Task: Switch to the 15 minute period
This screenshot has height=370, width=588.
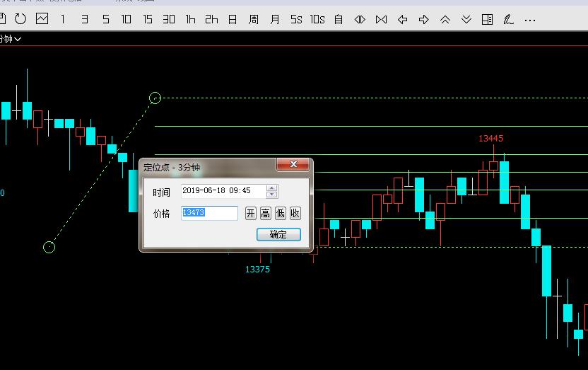Action: [x=148, y=19]
